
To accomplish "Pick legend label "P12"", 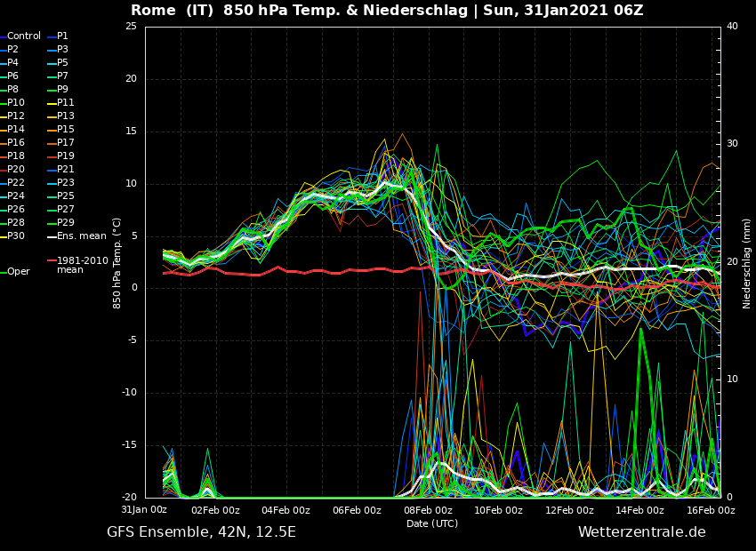I will [15, 116].
